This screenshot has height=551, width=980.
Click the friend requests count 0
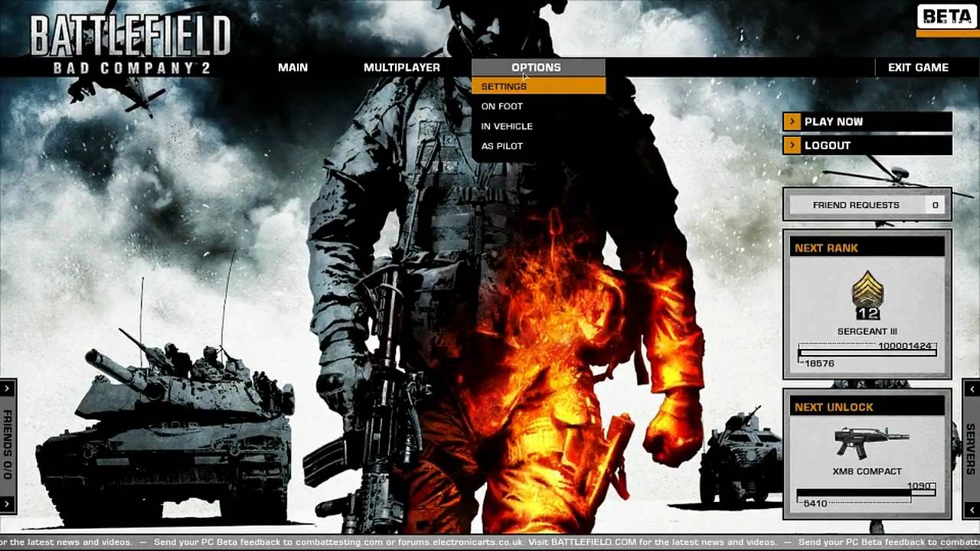click(935, 205)
